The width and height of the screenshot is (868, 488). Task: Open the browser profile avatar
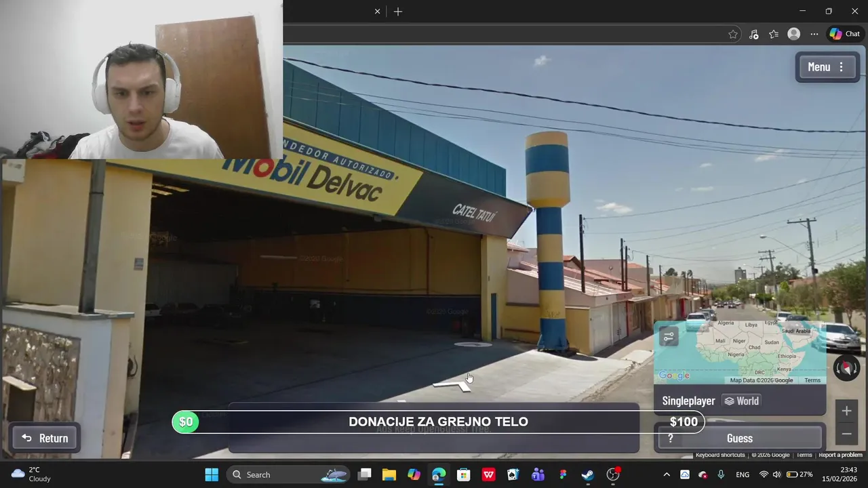tap(794, 34)
